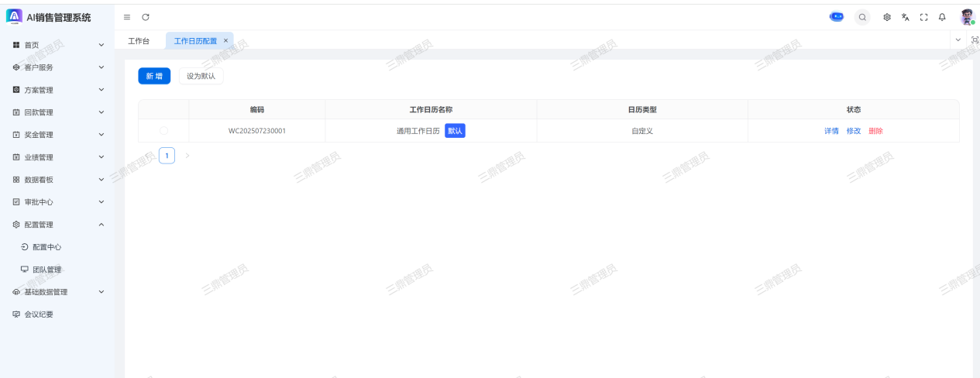980x378 pixels.
Task: Open the notifications bell
Action: point(942,17)
